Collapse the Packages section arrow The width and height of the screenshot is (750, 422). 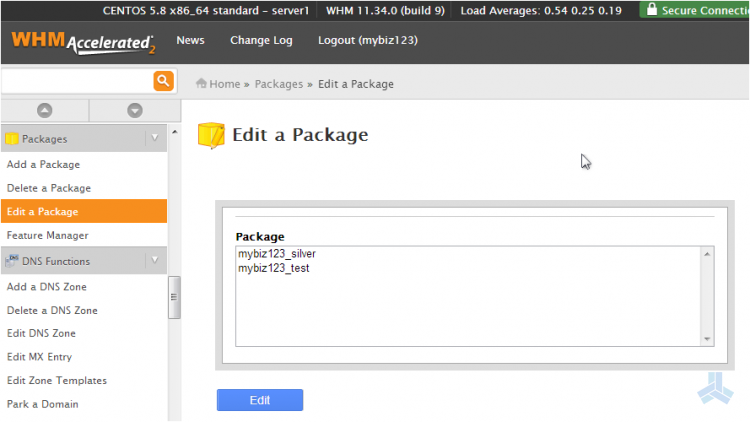point(154,139)
